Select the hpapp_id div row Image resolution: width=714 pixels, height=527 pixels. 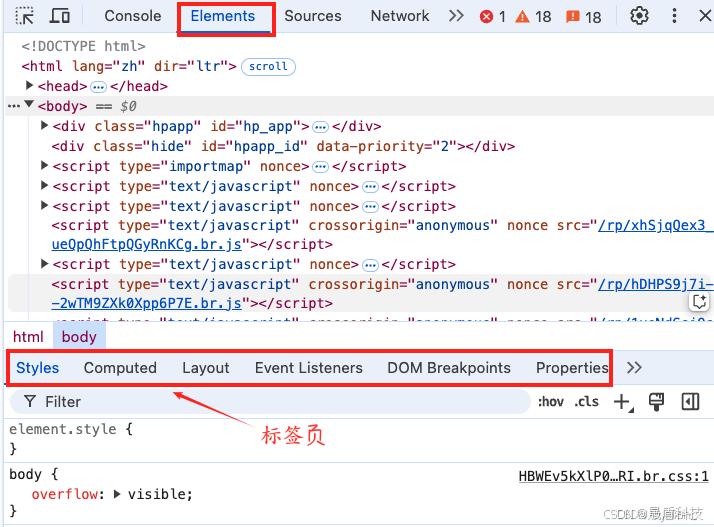(283, 146)
